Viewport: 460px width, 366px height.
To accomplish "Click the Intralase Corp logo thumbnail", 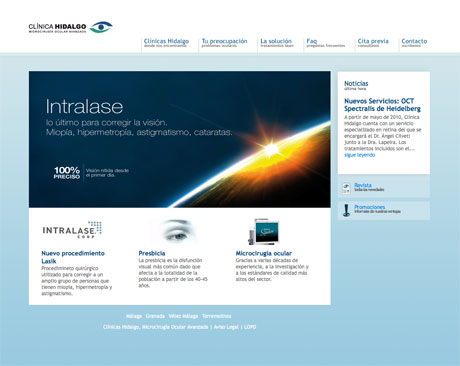I will tap(72, 230).
